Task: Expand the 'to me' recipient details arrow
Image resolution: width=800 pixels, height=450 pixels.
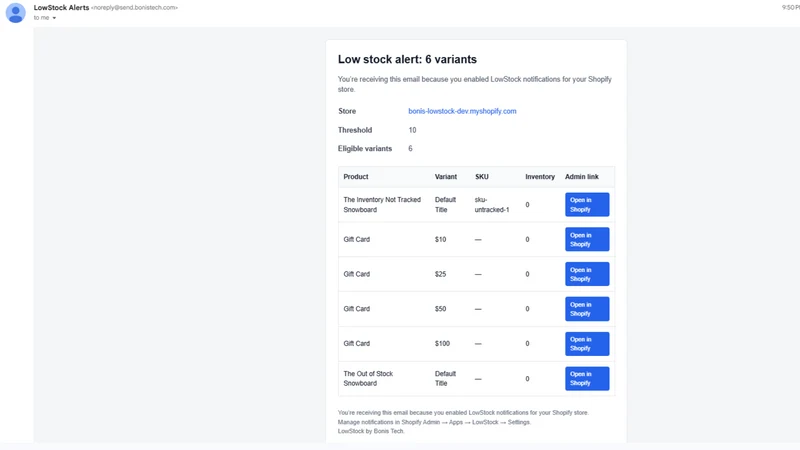Action: click(54, 18)
